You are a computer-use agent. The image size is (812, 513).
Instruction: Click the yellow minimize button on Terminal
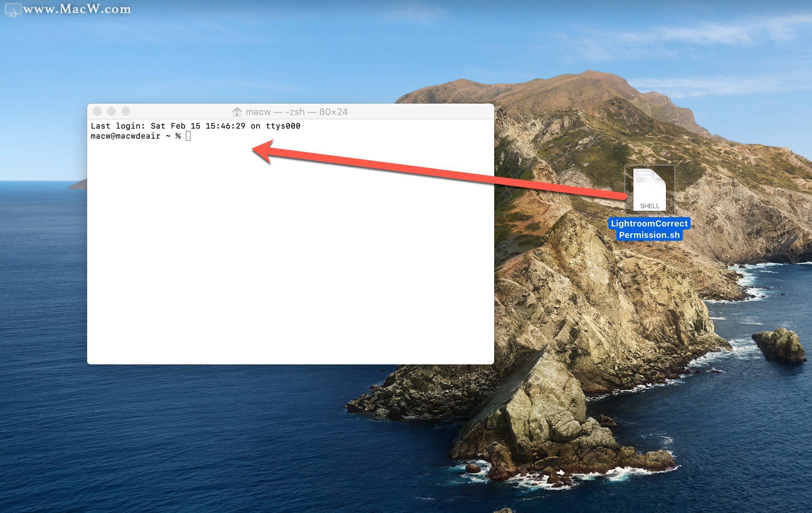pos(108,112)
